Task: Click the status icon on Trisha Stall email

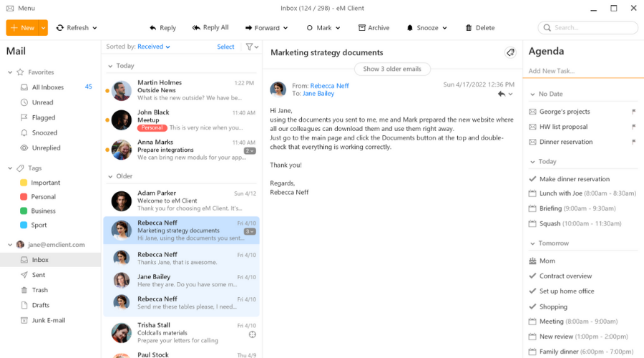Action: click(252, 334)
